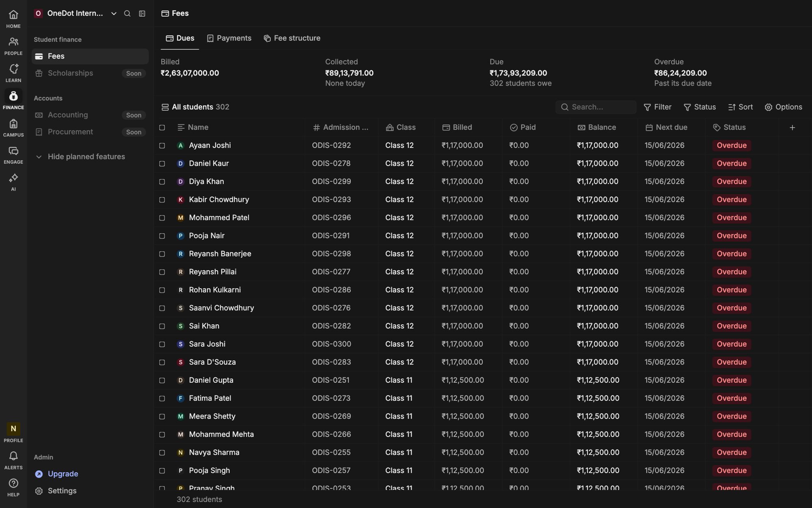The width and height of the screenshot is (812, 508).
Task: Open the People section
Action: [x=13, y=46]
